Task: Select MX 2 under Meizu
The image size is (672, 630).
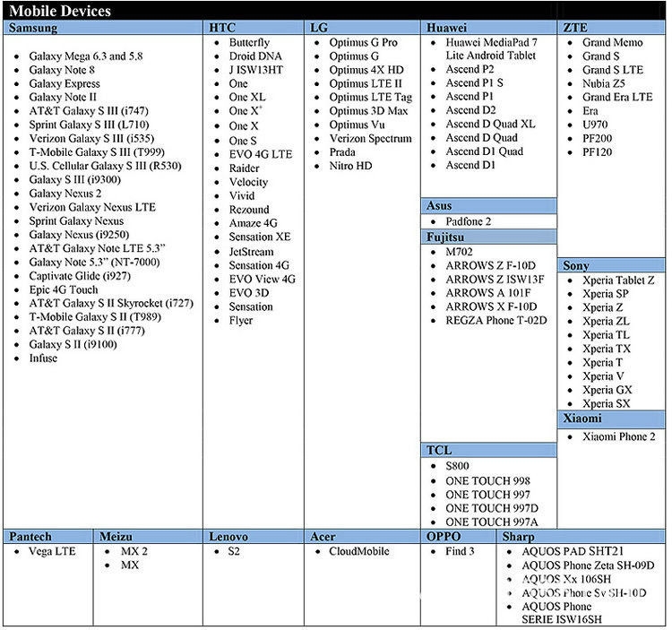Action: 134,551
